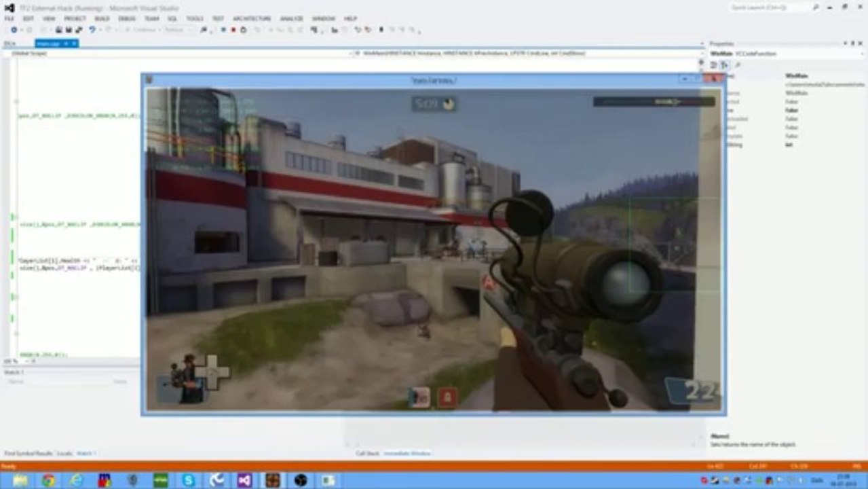
Task: Open the WINDOW menu
Action: pyautogui.click(x=324, y=19)
